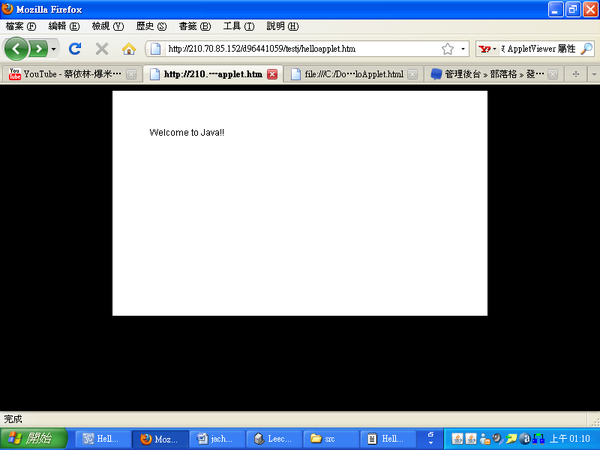Click the messenger user tray icon

pyautogui.click(x=485, y=439)
